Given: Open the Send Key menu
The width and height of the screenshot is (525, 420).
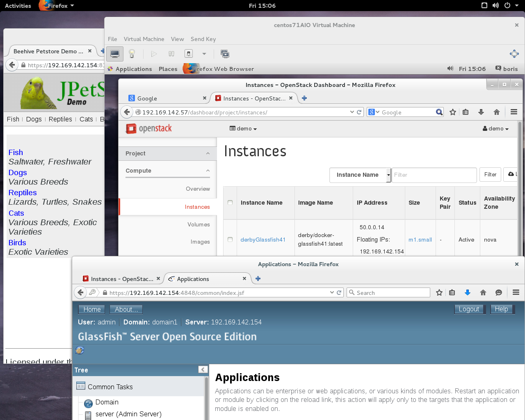Looking at the screenshot, I should (x=203, y=39).
